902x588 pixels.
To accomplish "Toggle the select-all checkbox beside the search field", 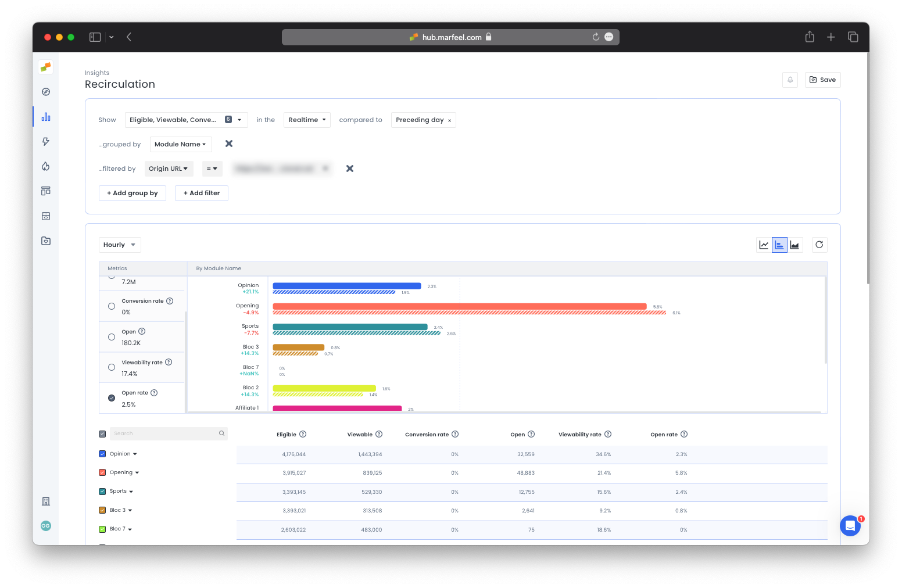I will tap(102, 433).
